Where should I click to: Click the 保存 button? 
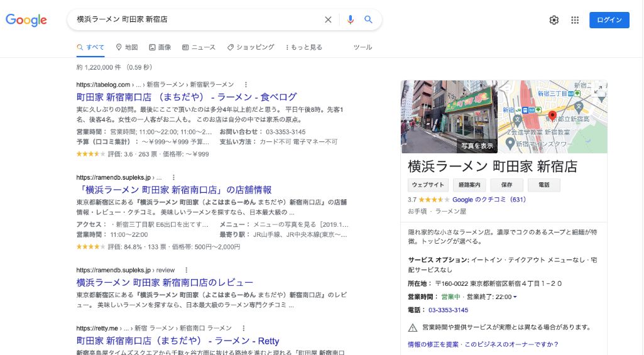[x=507, y=185]
